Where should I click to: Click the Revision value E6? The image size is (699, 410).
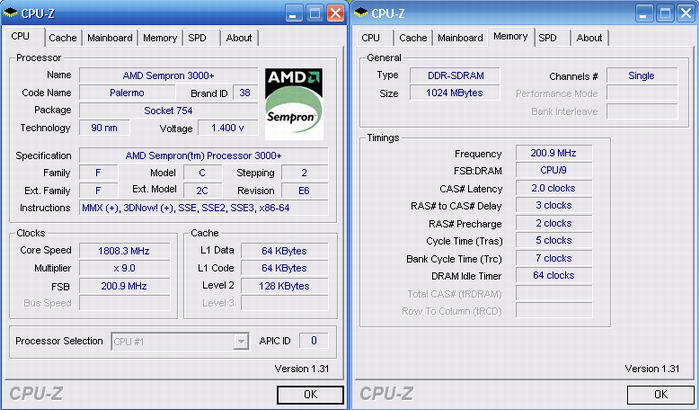pyautogui.click(x=304, y=191)
